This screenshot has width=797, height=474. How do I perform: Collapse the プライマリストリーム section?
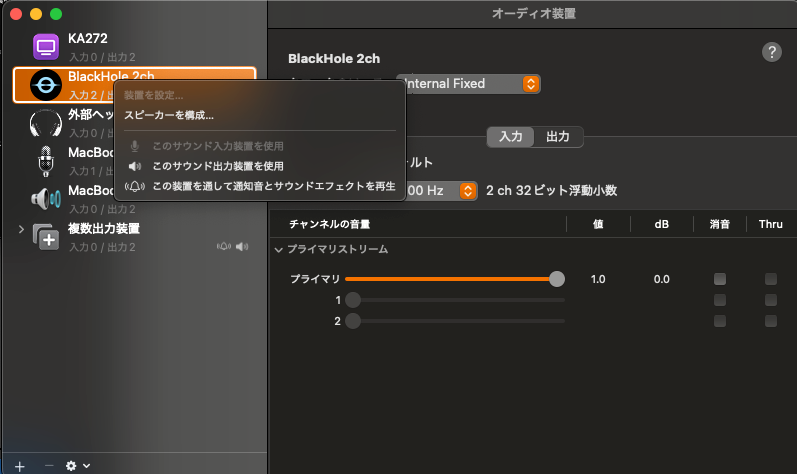coord(279,249)
